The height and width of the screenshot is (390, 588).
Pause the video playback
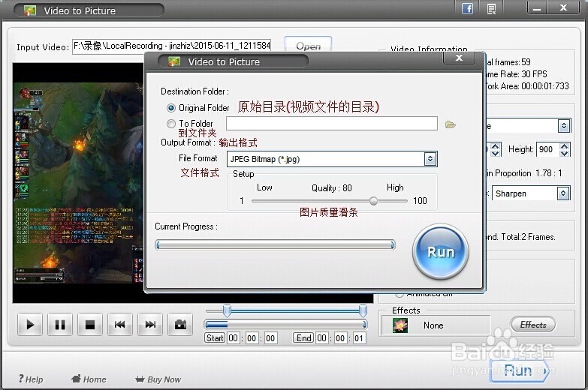pyautogui.click(x=60, y=325)
